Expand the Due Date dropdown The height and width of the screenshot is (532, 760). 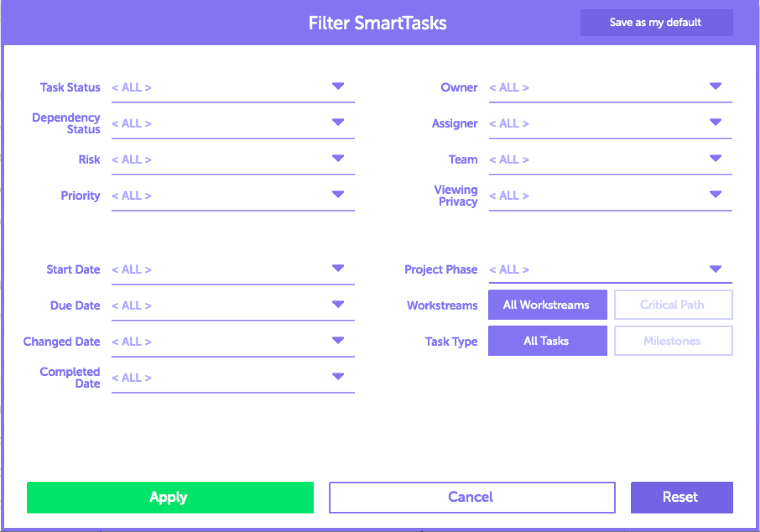[338, 304]
